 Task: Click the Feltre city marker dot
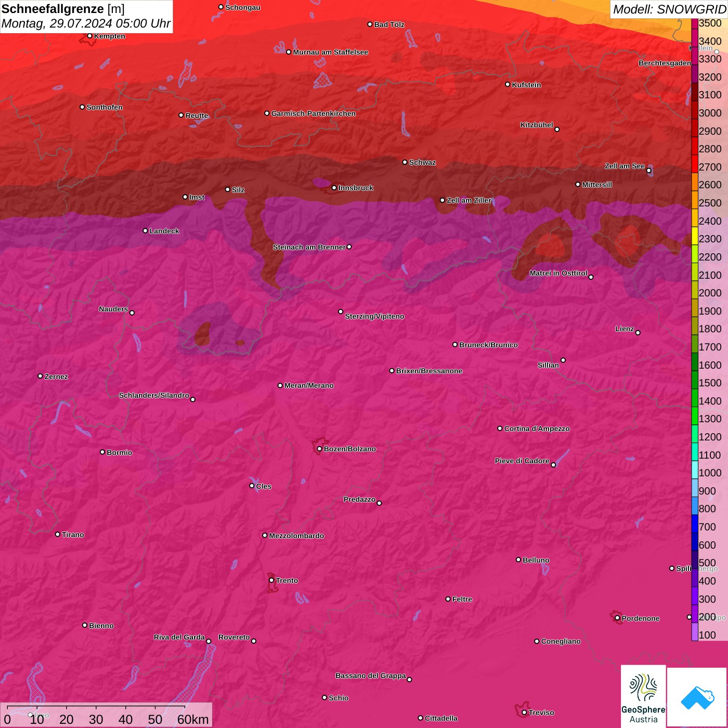click(x=448, y=599)
